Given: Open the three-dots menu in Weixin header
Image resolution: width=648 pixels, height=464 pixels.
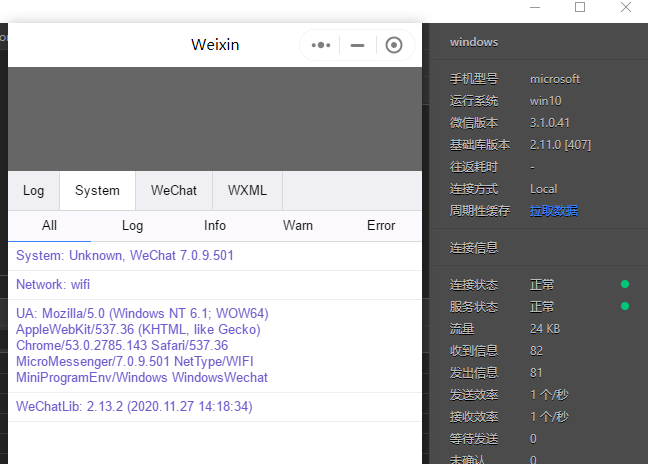Looking at the screenshot, I should pyautogui.click(x=321, y=45).
